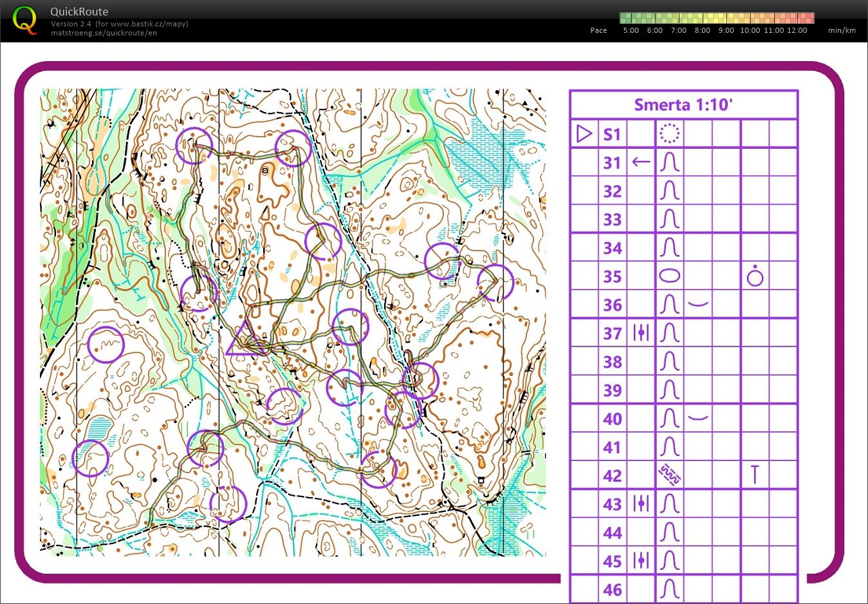Click control code 35
868x604 pixels.
pos(613,276)
